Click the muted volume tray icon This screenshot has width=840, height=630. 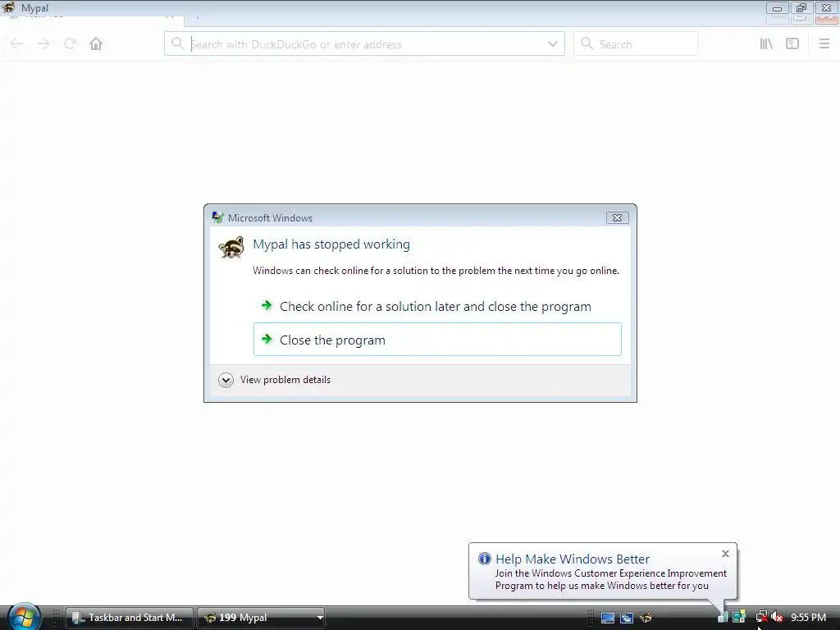click(778, 617)
